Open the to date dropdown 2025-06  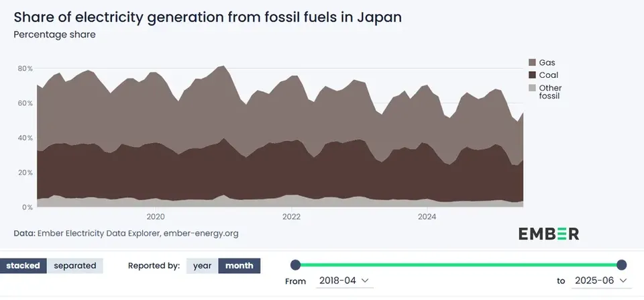pos(601,281)
